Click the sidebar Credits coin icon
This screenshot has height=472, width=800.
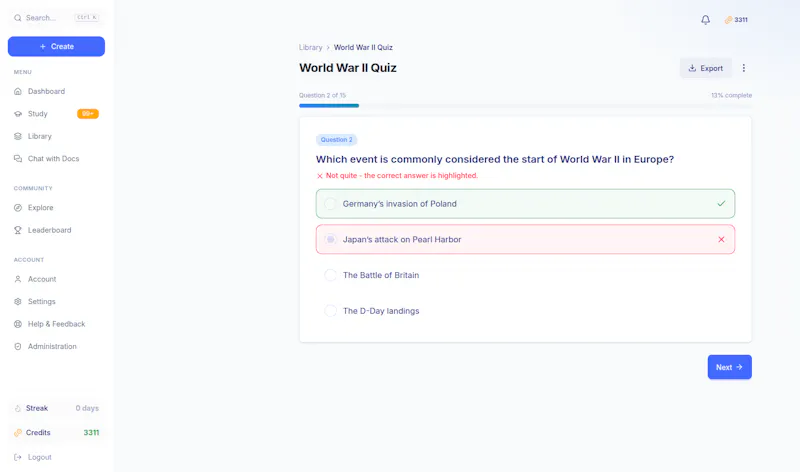click(x=18, y=433)
